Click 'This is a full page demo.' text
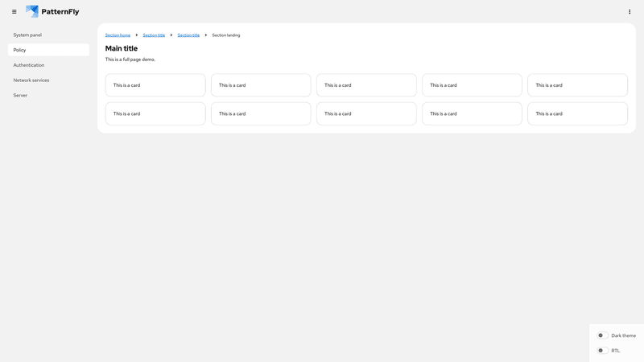Viewport: 644px width, 362px height. [130, 60]
